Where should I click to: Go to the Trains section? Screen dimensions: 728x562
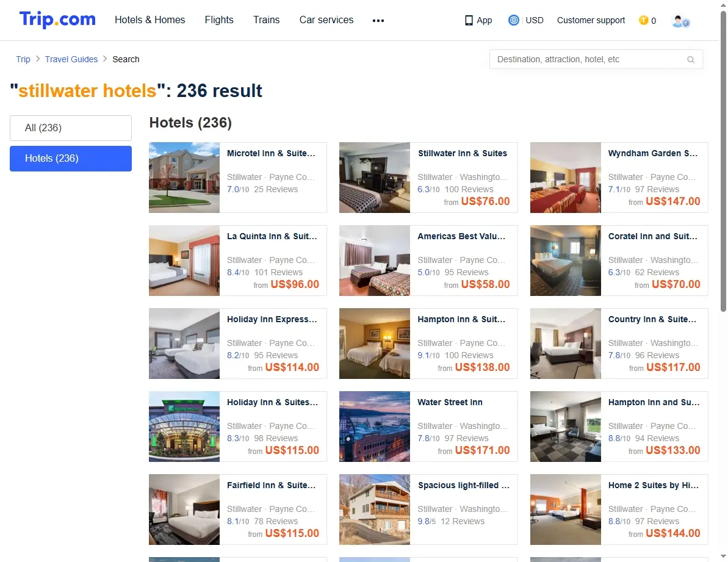pos(267,20)
